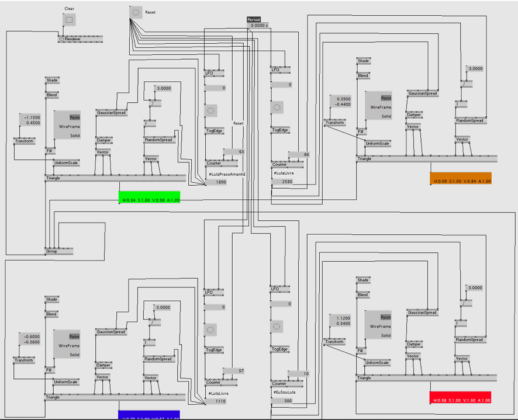Toggle the circle bang above #EuSouLula TogEdge
This screenshot has height=420, width=518.
click(277, 327)
